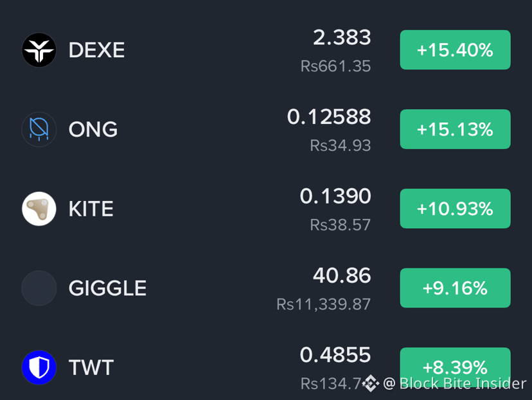The width and height of the screenshot is (532, 400).
Task: Click the KITE +10.93% change badge
Action: [x=455, y=209]
